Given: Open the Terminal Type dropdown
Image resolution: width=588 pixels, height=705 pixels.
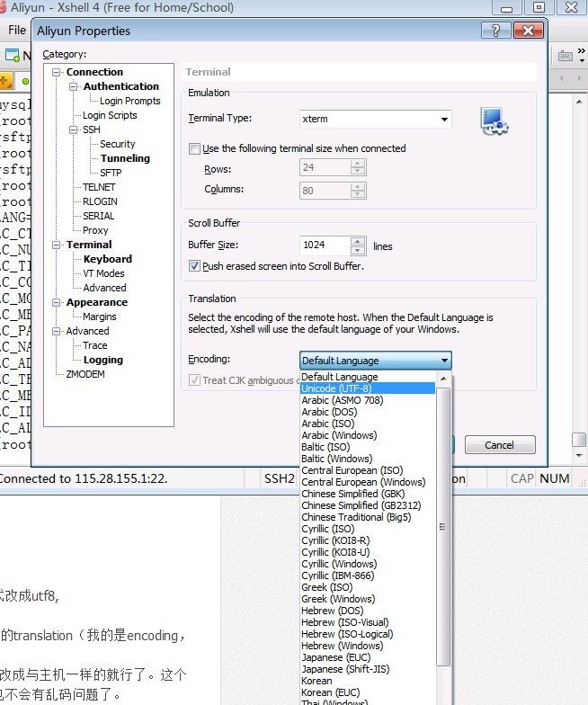Looking at the screenshot, I should click(444, 119).
